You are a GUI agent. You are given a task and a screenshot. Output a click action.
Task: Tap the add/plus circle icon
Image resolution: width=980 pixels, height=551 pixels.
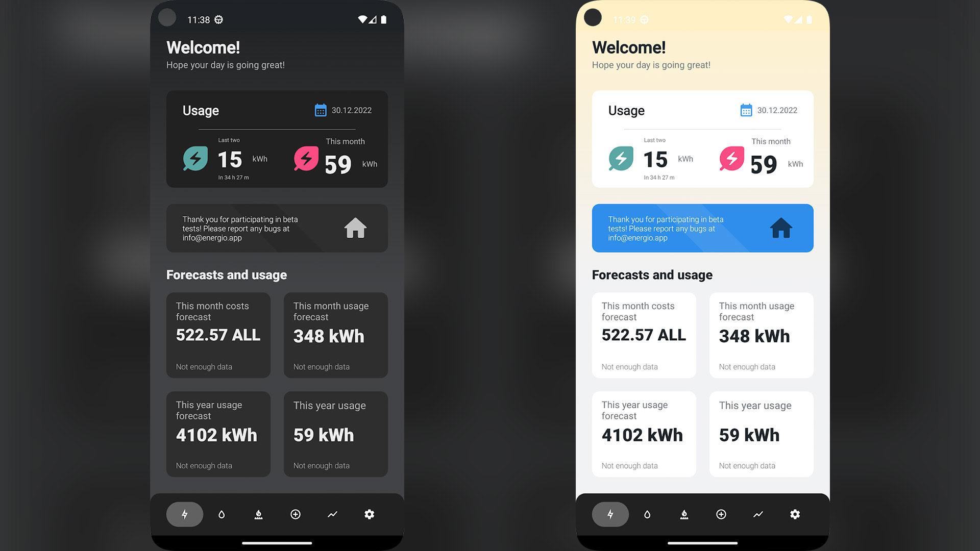pos(296,514)
